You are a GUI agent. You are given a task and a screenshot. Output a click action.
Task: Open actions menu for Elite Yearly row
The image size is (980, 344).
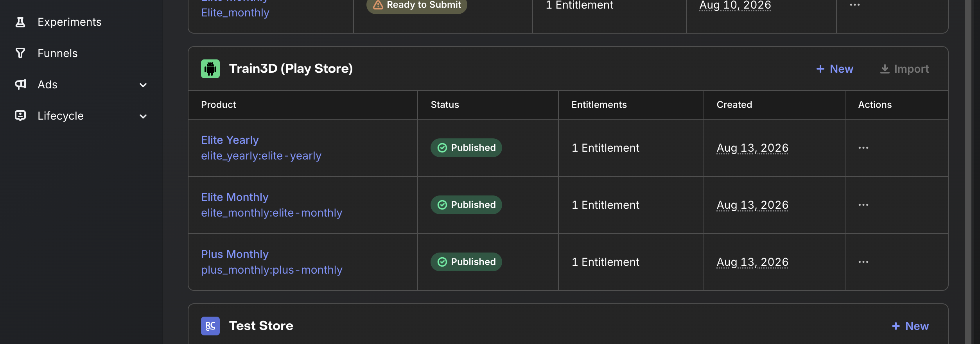point(863,148)
